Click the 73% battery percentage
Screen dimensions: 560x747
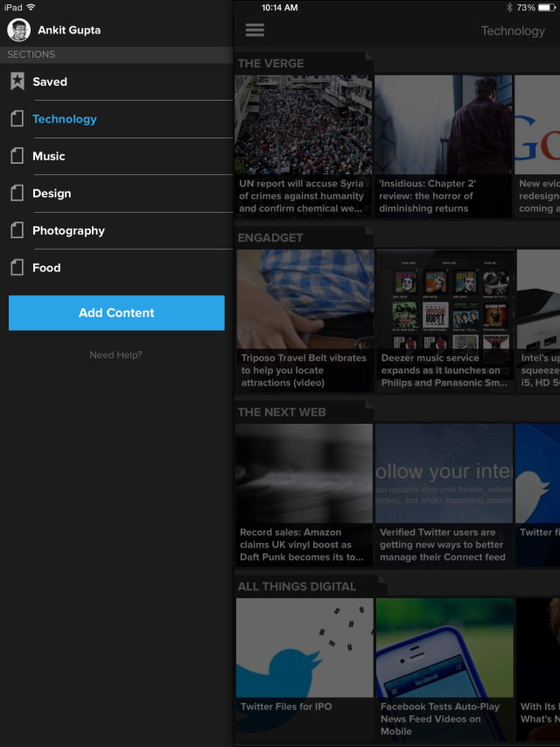pyautogui.click(x=526, y=8)
